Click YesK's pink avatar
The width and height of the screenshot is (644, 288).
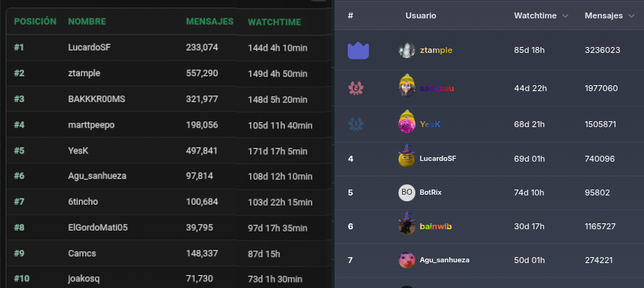(x=407, y=121)
